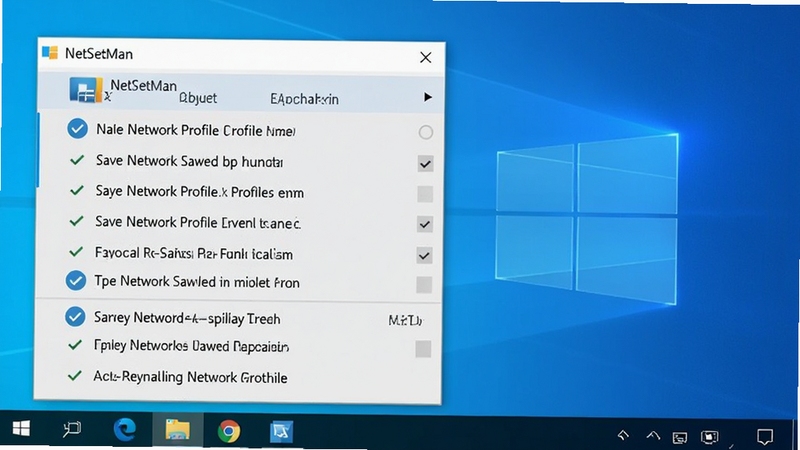Click green checkmark beside Fpiley Networks Dawed
Image resolution: width=800 pixels, height=450 pixels.
click(x=75, y=345)
